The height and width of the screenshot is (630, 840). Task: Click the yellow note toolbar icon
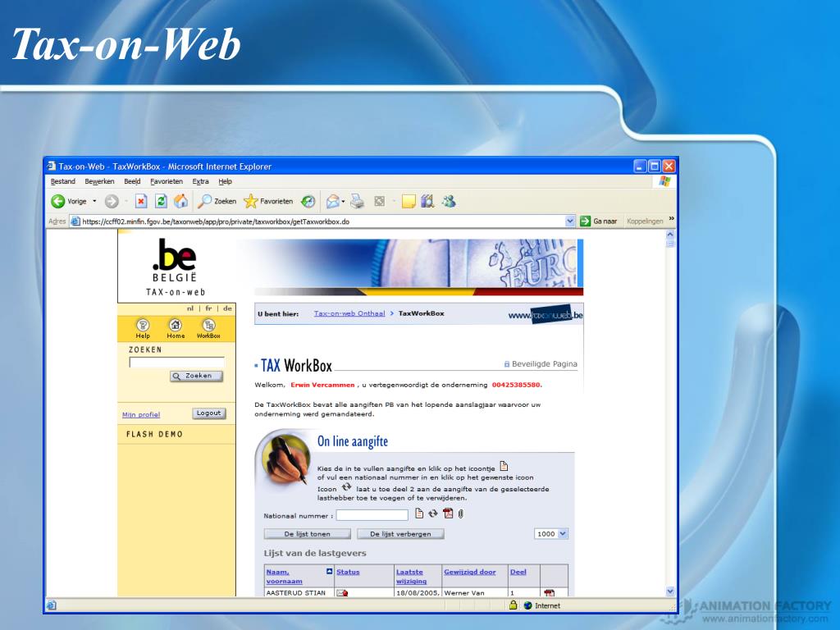(x=409, y=202)
